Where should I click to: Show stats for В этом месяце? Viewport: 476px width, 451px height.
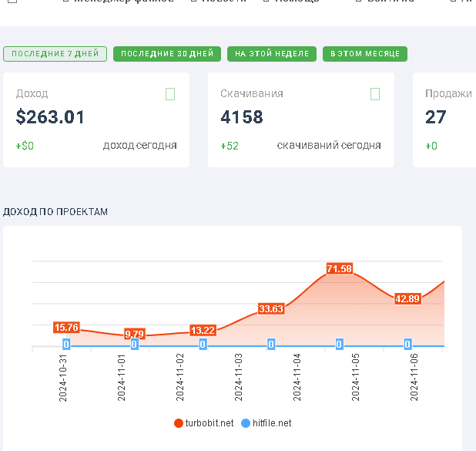(365, 54)
